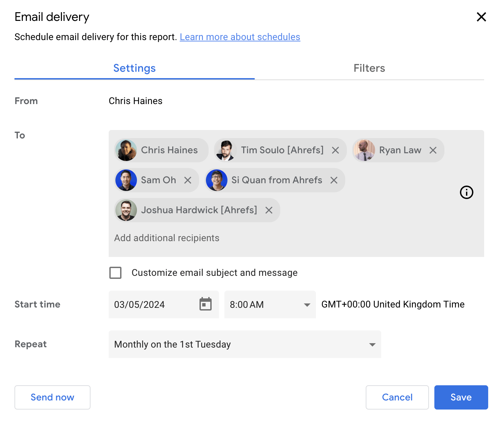Open Learn more about schedules link
Image resolution: width=504 pixels, height=423 pixels.
tap(240, 37)
